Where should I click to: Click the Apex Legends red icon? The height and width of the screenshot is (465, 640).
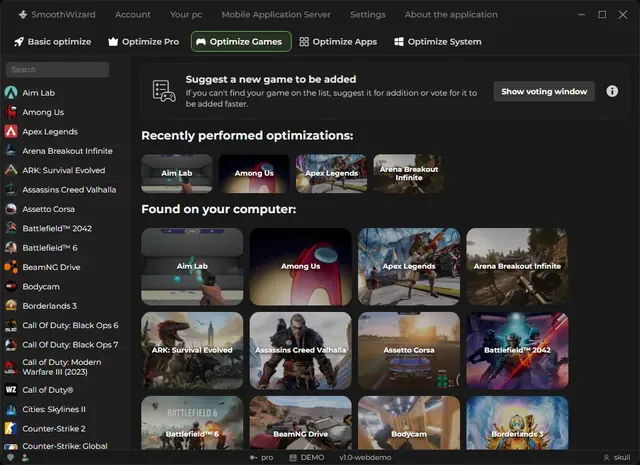click(11, 131)
